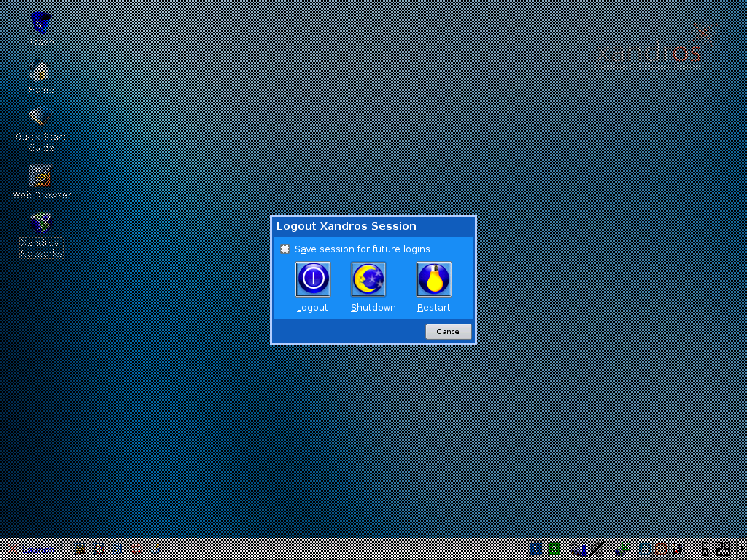Select the Xandros Networks globe icon

pos(41,223)
